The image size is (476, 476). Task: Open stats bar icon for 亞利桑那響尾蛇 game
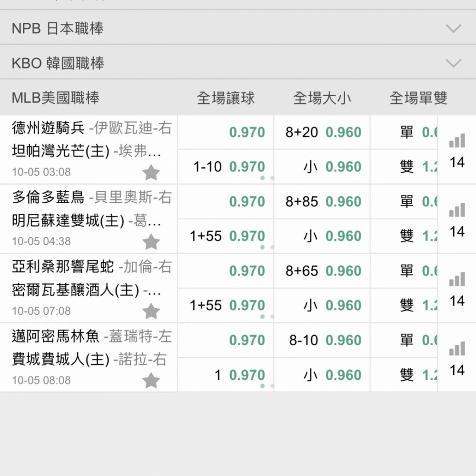point(457,279)
